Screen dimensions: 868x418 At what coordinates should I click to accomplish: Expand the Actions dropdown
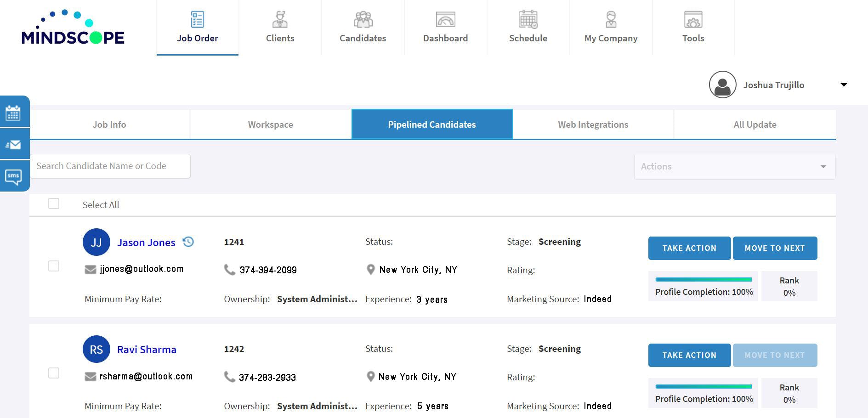click(735, 166)
